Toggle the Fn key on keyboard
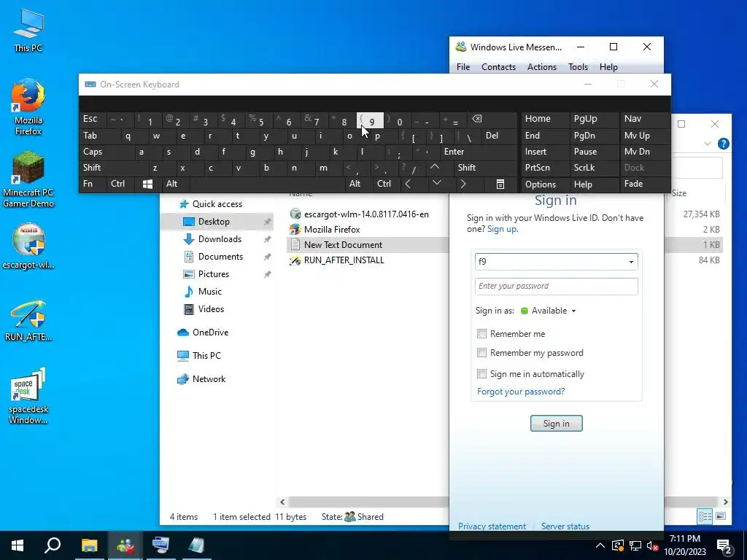The image size is (747, 560). click(88, 184)
